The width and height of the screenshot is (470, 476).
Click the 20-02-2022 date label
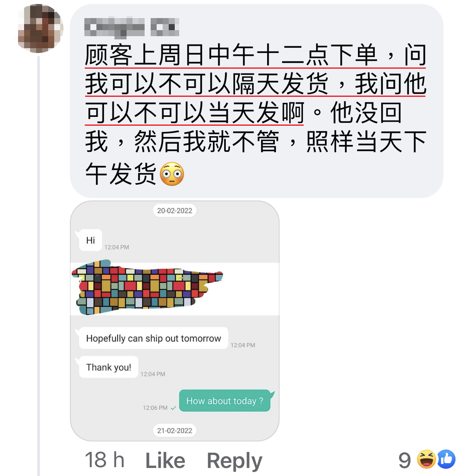[175, 210]
